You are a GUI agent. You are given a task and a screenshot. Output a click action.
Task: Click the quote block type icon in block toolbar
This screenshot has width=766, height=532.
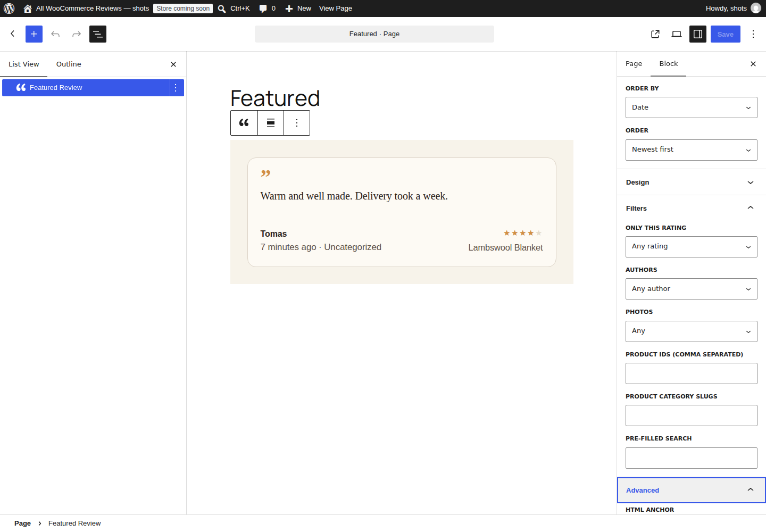[x=244, y=123]
